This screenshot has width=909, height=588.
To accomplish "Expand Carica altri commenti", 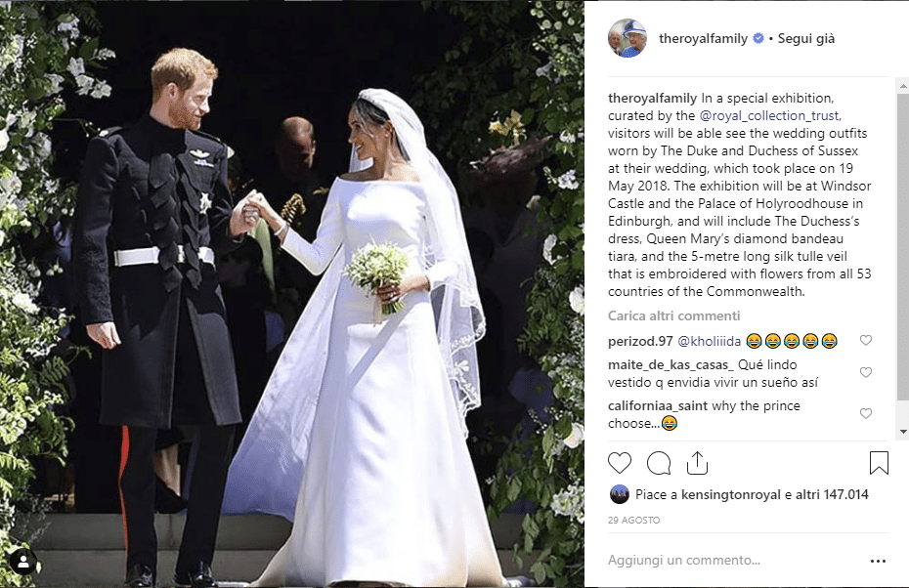I will pos(673,315).
